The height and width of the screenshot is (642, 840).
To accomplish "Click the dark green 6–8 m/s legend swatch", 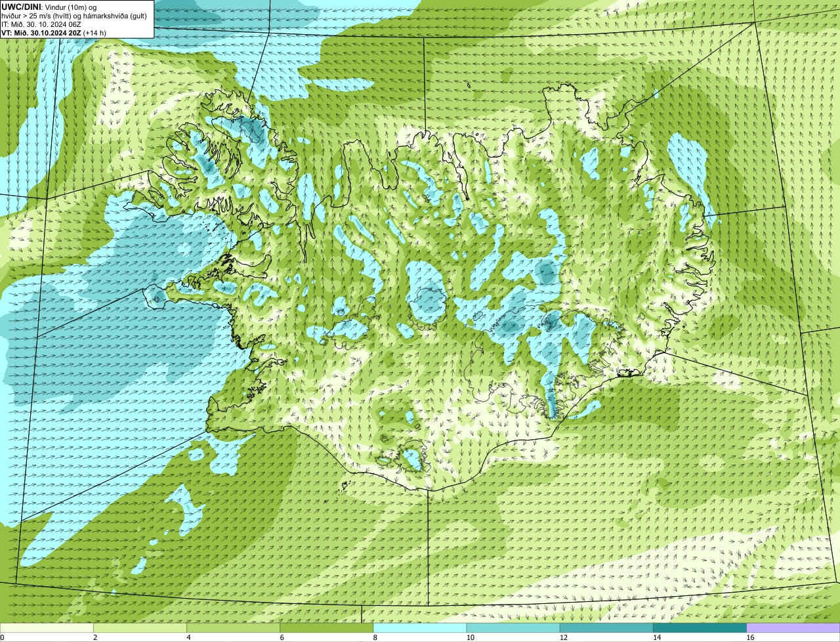I will 327,628.
